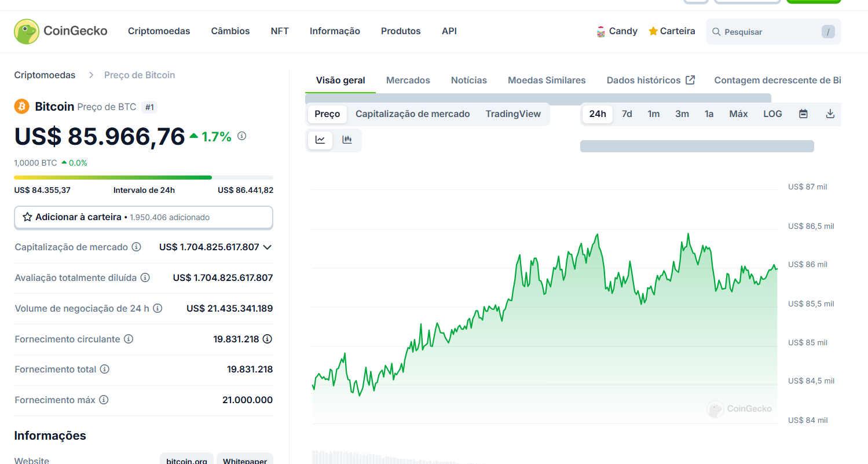Select Capitalização de mercado chart mode
This screenshot has height=464, width=868.
413,114
